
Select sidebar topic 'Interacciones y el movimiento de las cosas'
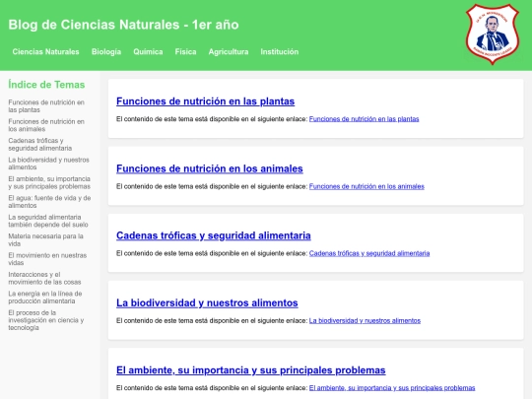[x=44, y=278]
